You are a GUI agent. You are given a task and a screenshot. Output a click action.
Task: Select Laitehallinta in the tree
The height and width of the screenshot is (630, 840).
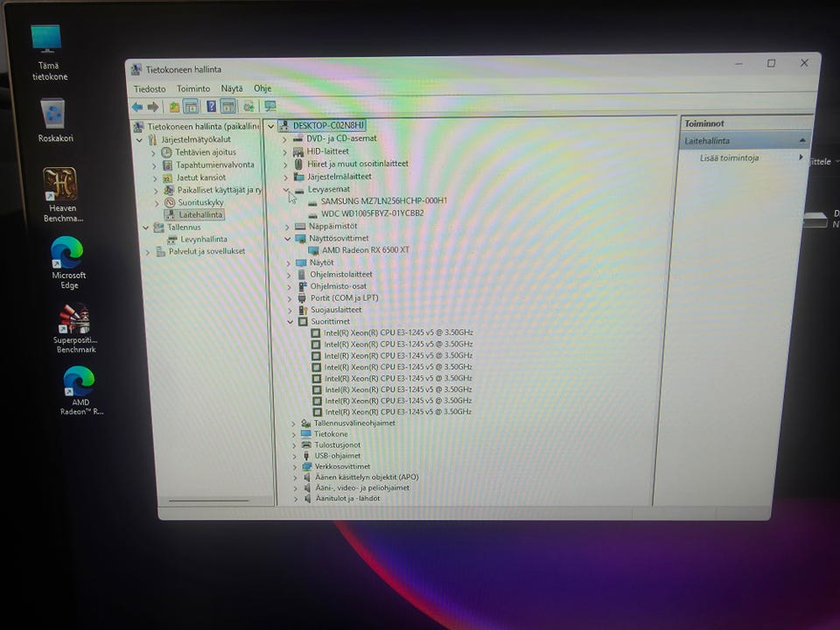(x=199, y=214)
